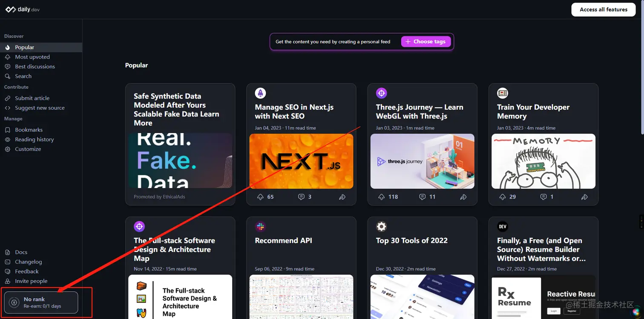Click Promoted by EthicalAds text
This screenshot has height=319, width=644.
pyautogui.click(x=159, y=197)
